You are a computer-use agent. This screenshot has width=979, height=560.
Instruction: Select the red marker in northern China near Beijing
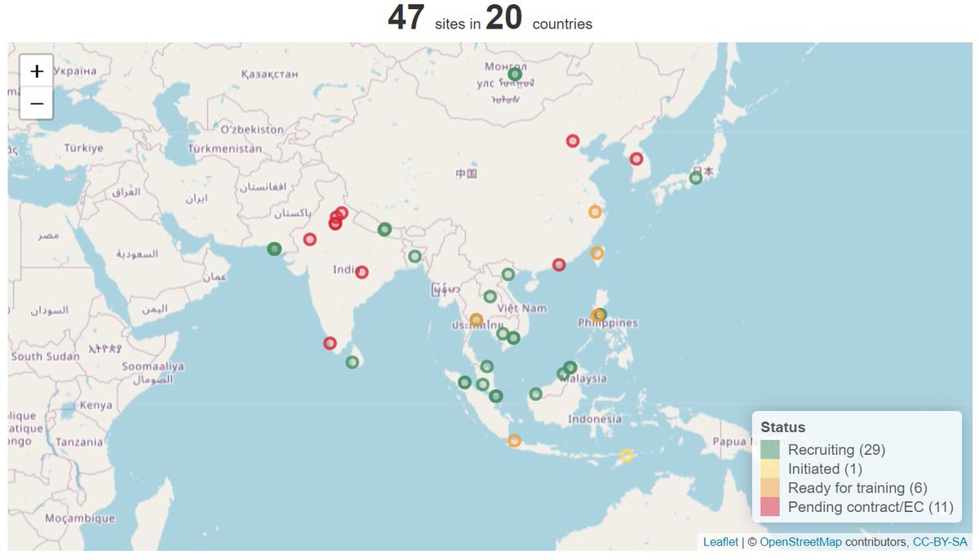point(573,140)
